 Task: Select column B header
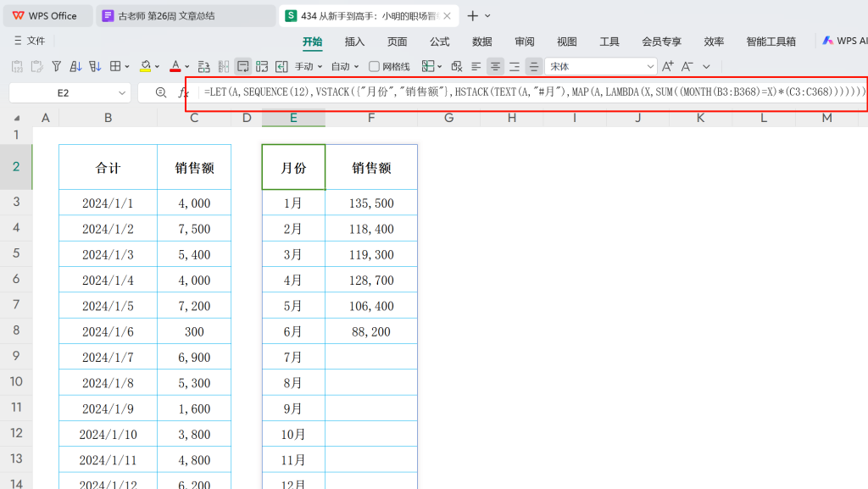point(108,118)
